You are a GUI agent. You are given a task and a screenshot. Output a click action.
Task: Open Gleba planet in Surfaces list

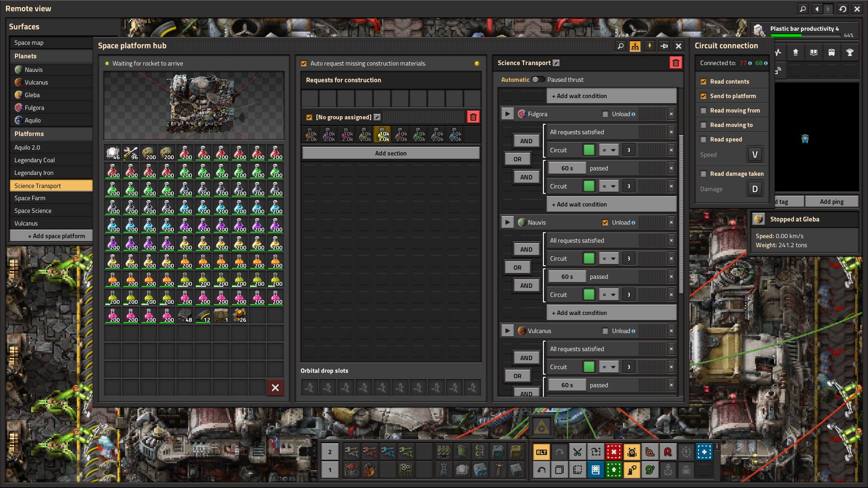[32, 95]
